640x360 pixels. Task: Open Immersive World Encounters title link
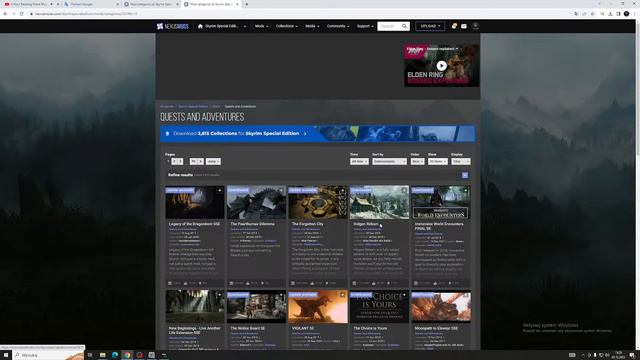(439, 226)
